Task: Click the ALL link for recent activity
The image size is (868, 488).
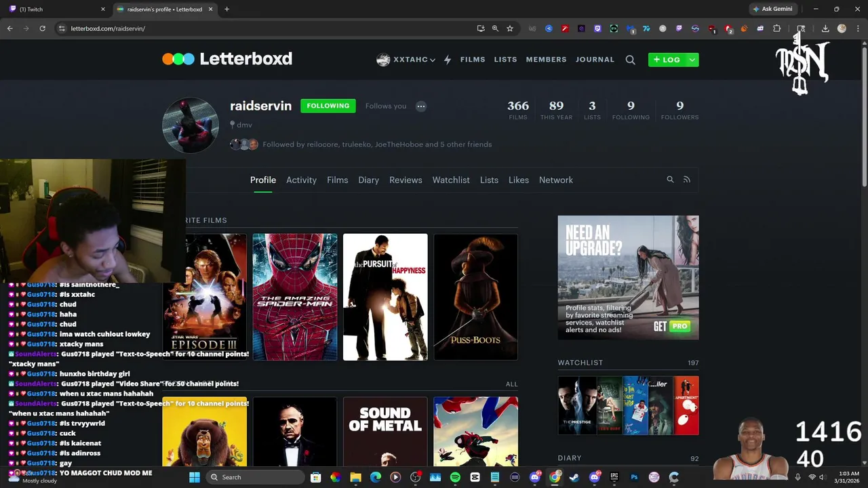Action: [x=511, y=384]
